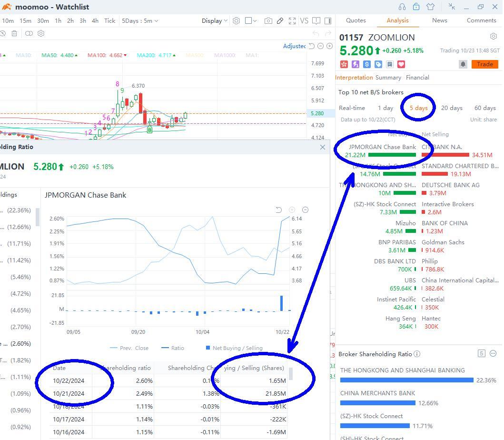Click the compact mode arrows icon
This screenshot has width=504, height=440.
point(452,7)
